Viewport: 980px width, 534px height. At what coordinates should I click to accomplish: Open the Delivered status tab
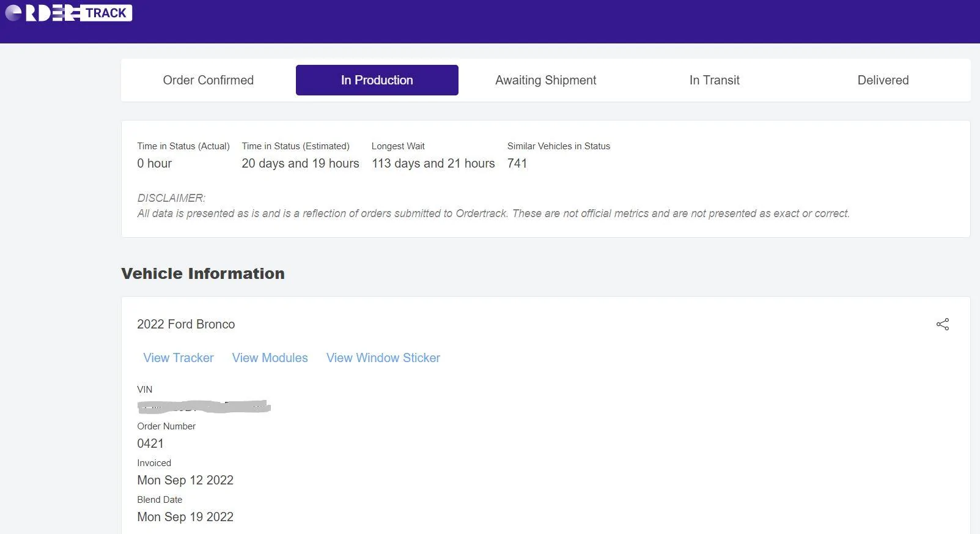(883, 80)
